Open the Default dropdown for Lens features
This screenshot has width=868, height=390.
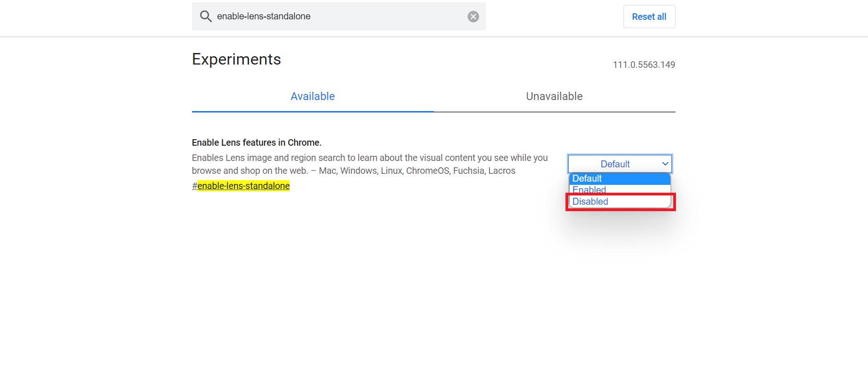pos(620,164)
